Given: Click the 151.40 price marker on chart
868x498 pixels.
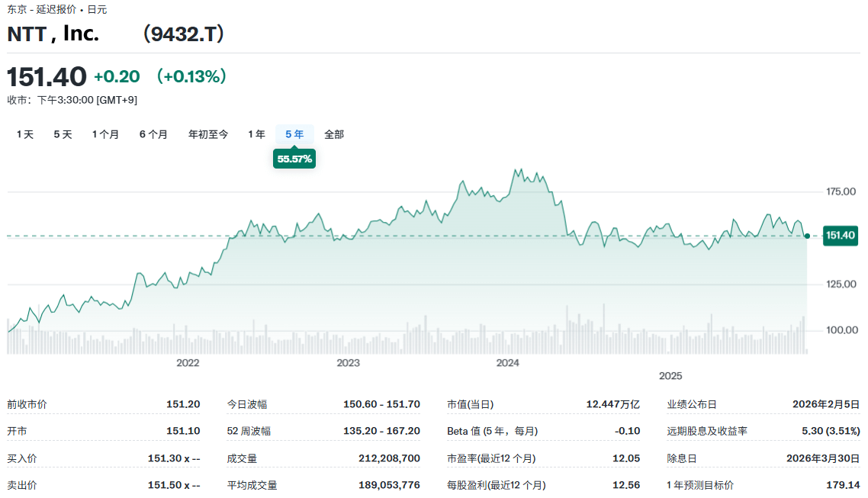Looking at the screenshot, I should (839, 236).
